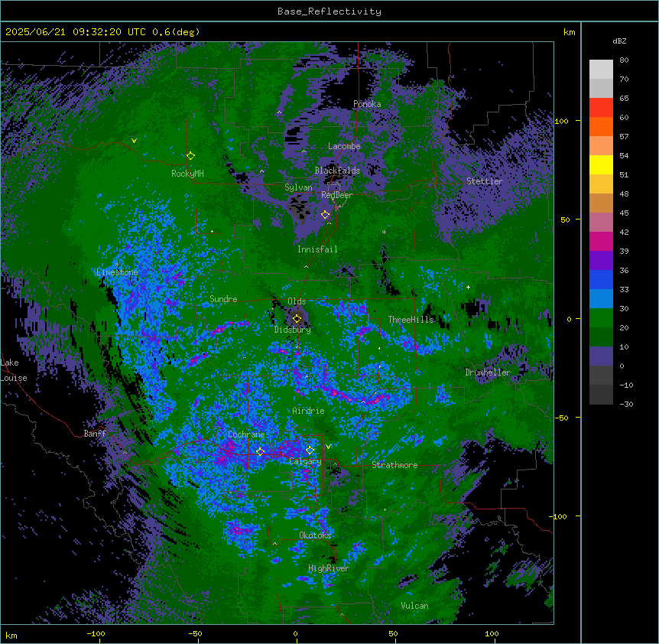Click the Ponoka city label
Viewport: 659px width, 644px height.
pyautogui.click(x=367, y=104)
